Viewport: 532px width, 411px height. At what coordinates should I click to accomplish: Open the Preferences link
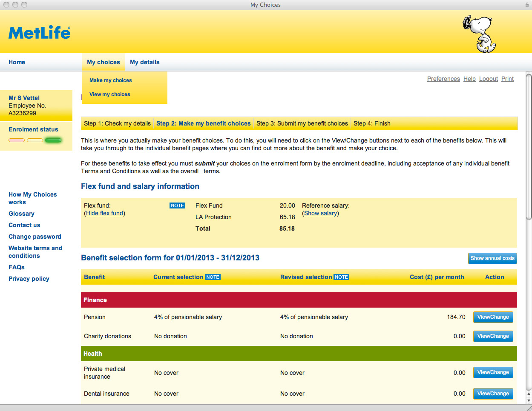click(443, 79)
